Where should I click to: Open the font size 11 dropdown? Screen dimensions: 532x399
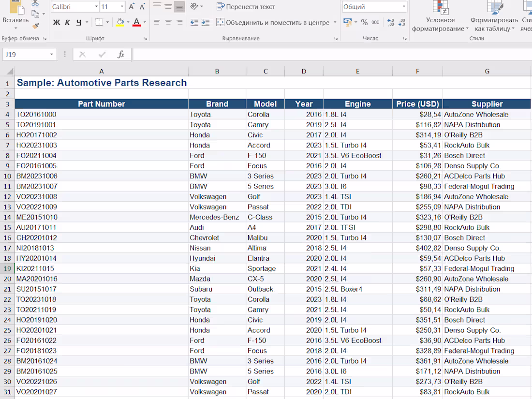pos(122,6)
